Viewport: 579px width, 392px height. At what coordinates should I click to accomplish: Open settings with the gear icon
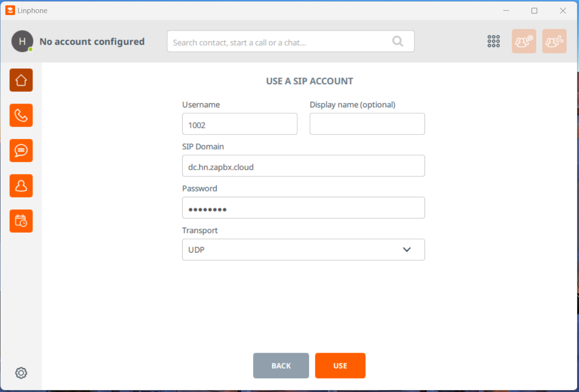tap(21, 373)
